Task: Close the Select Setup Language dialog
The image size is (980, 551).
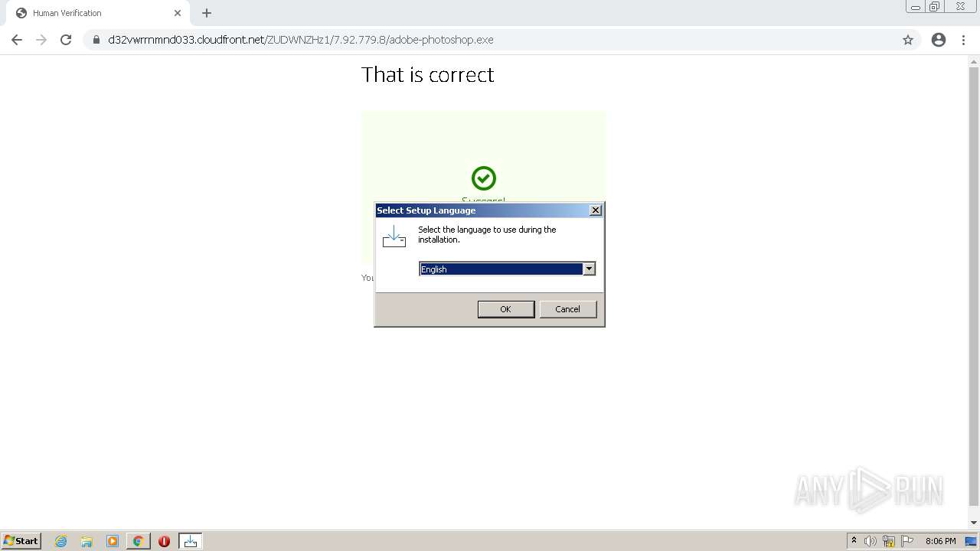Action: coord(596,210)
